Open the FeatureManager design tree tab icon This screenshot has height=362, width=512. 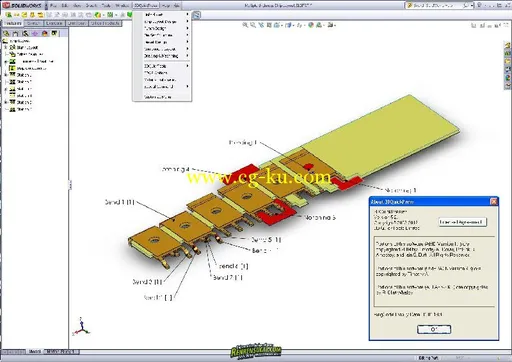point(6,34)
